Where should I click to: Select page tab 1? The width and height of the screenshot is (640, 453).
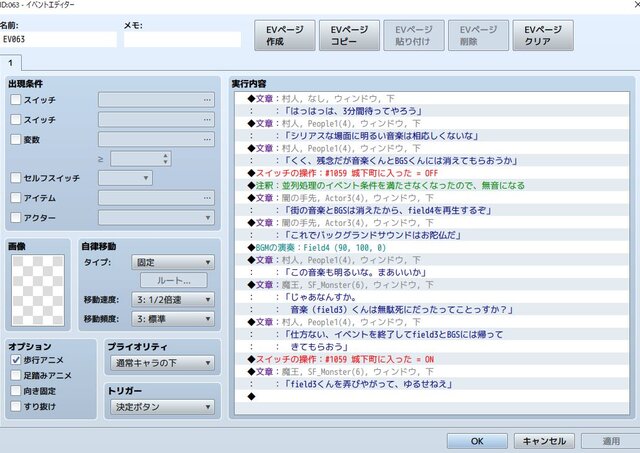[11, 63]
